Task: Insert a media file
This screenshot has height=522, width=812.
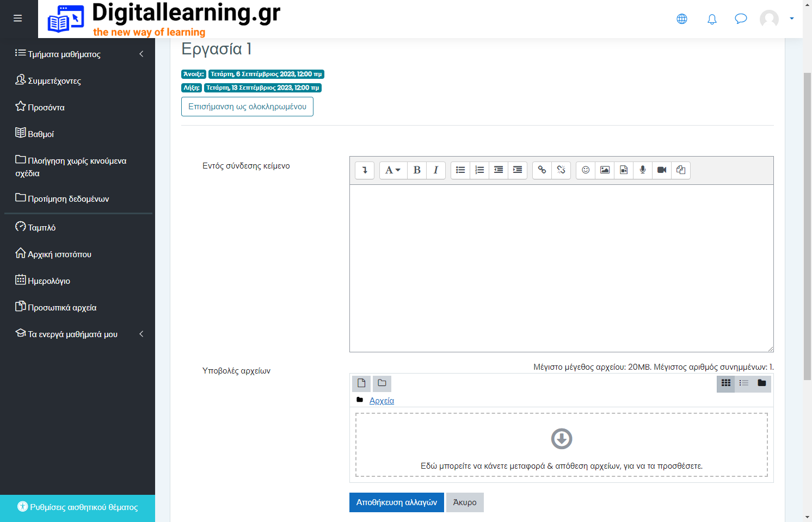Action: tap(624, 170)
